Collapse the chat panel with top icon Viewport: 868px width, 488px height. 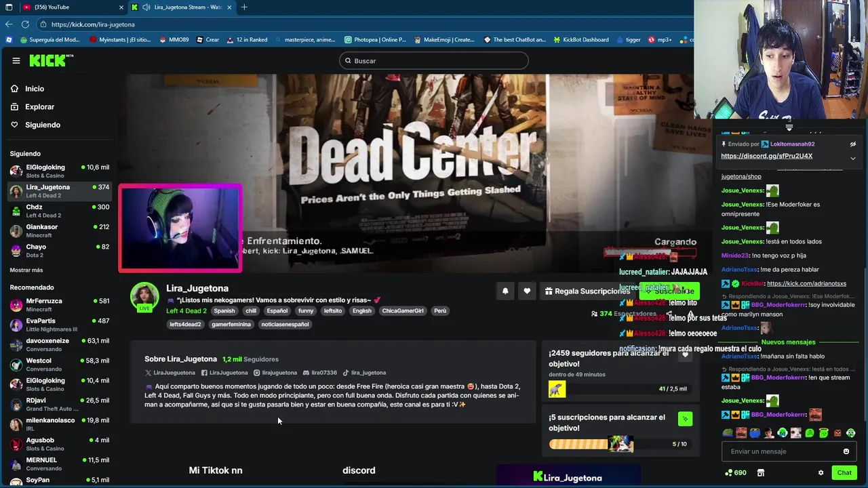(789, 127)
